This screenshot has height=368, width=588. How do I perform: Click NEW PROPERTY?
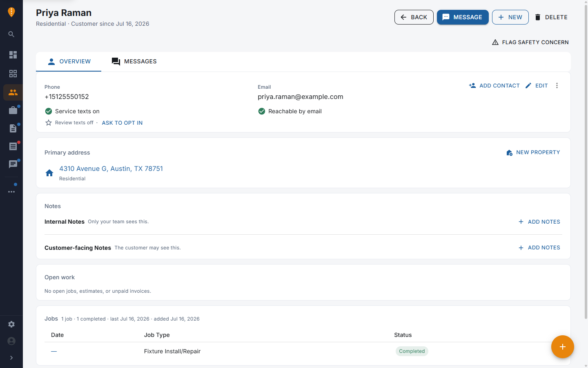click(533, 153)
